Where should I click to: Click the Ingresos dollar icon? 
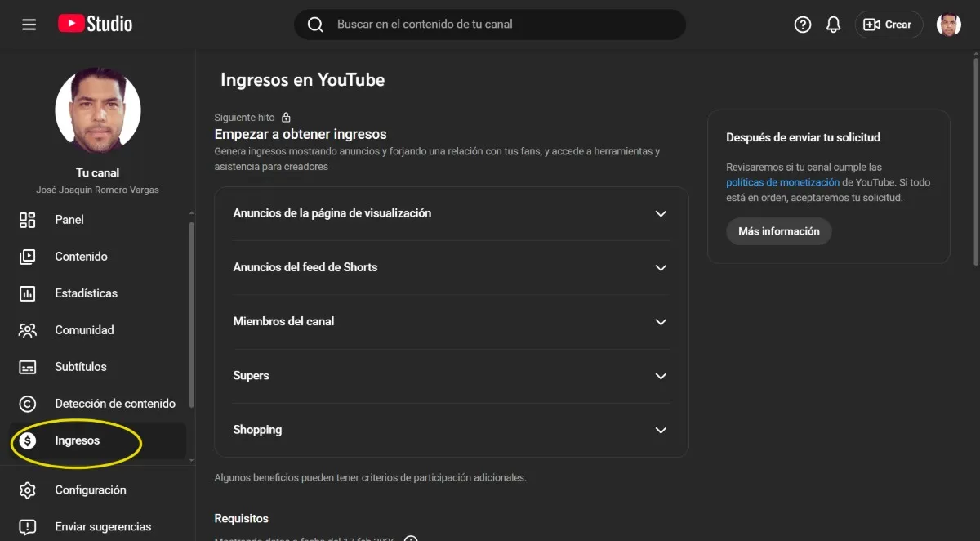pos(28,440)
